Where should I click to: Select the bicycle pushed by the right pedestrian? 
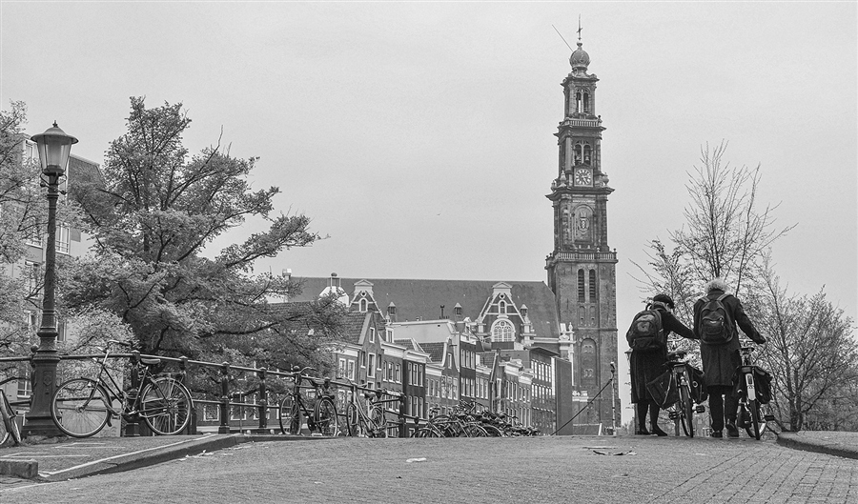tap(750, 395)
